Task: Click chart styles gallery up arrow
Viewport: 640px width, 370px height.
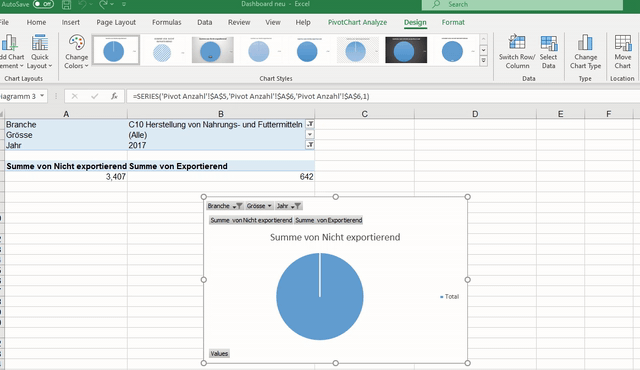Action: 484,40
